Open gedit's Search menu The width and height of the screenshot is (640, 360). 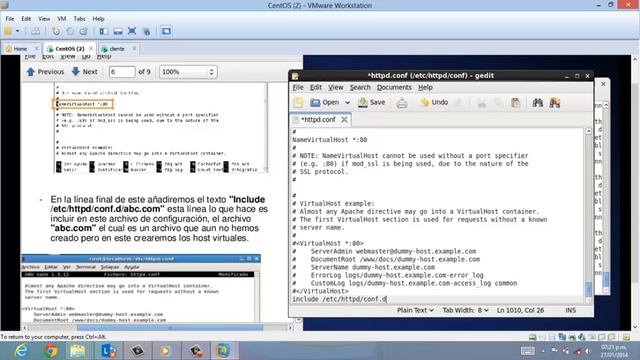[x=360, y=87]
